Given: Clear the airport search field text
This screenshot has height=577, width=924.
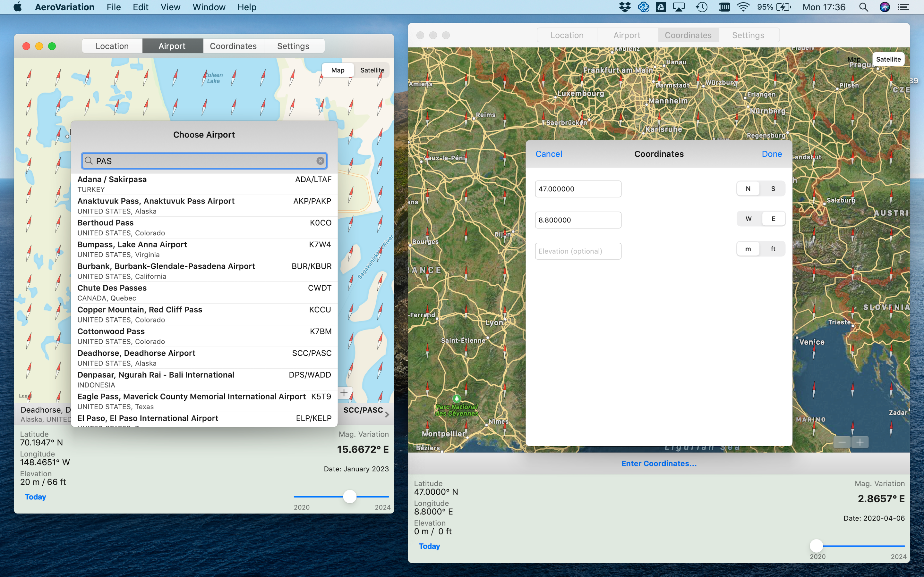Looking at the screenshot, I should click(320, 161).
